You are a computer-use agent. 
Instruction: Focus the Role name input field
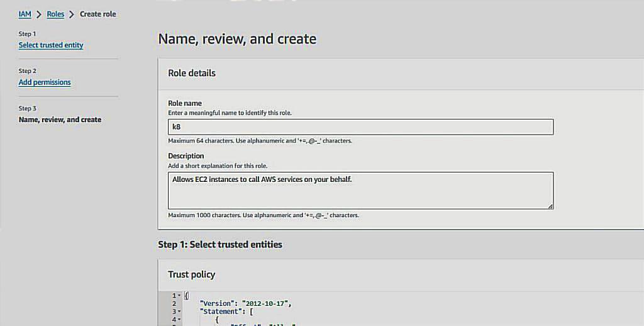tap(360, 127)
